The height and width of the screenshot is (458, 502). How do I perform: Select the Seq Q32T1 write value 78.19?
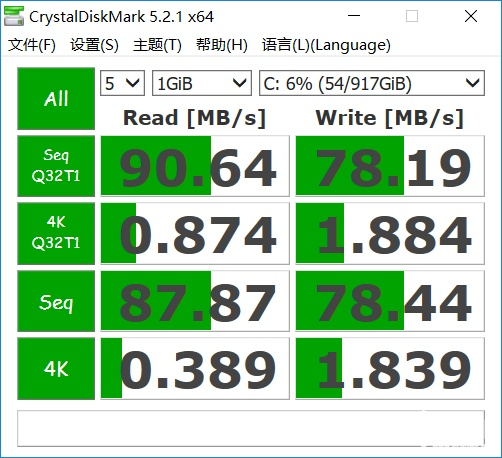390,166
